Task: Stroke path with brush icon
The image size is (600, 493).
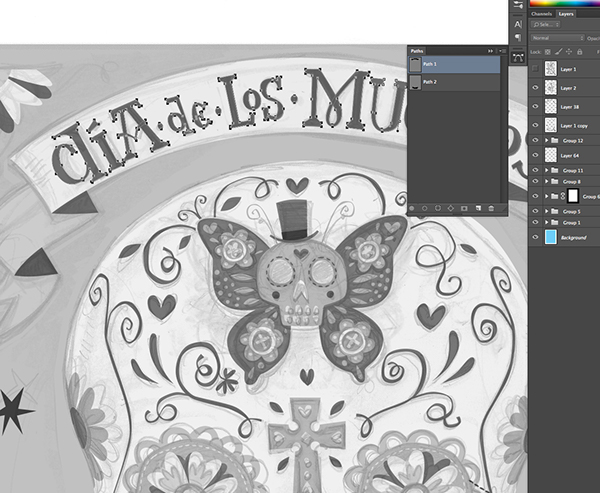Action: click(x=424, y=208)
